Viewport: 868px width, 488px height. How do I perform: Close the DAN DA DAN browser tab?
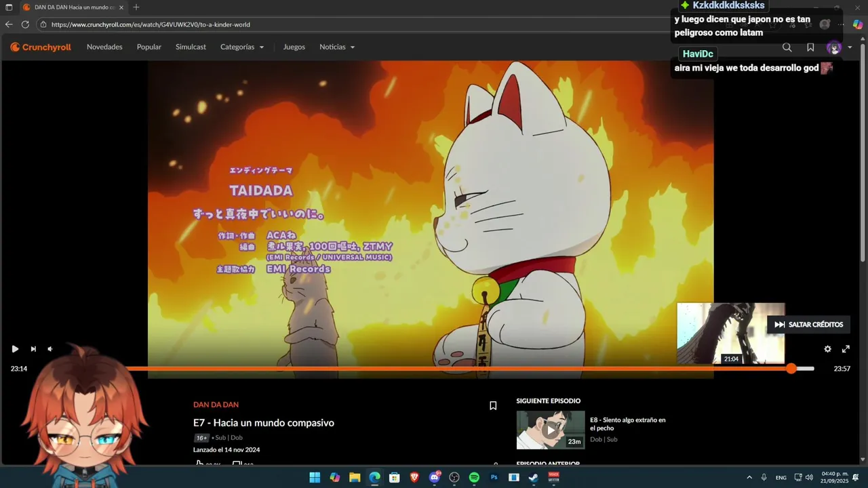pyautogui.click(x=121, y=7)
